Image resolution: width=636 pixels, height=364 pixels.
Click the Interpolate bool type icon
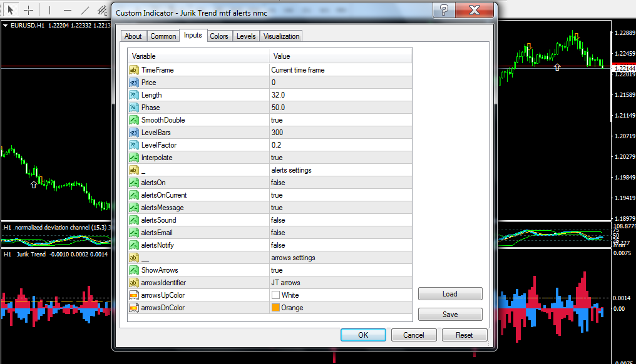[x=133, y=158]
